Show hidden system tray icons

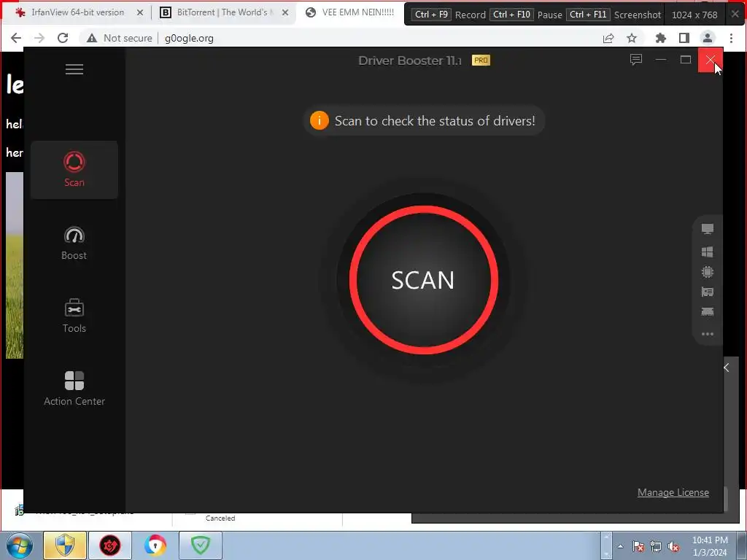[x=620, y=546]
